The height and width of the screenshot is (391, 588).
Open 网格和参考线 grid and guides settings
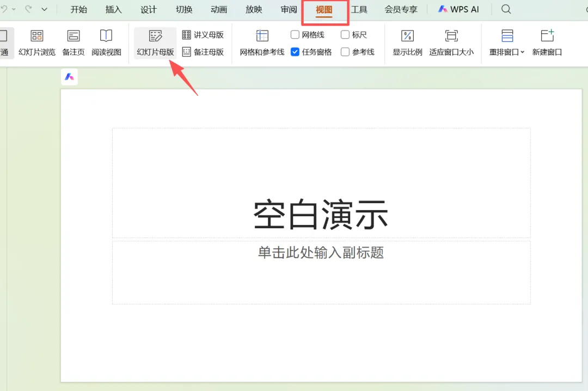point(262,43)
